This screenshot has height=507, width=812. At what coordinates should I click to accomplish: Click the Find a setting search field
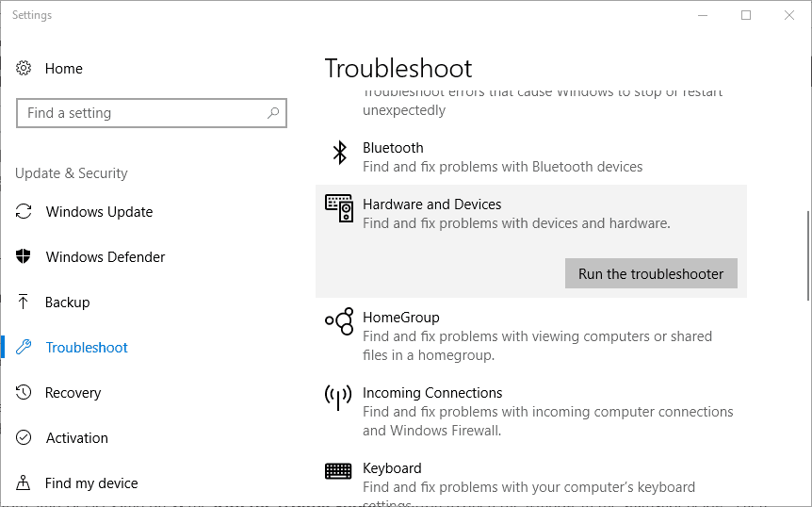click(x=152, y=113)
